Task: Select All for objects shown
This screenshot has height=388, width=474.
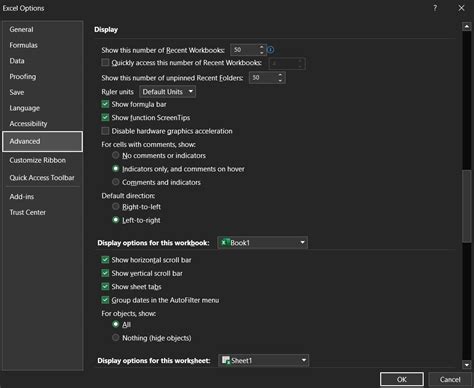Action: pyautogui.click(x=115, y=324)
